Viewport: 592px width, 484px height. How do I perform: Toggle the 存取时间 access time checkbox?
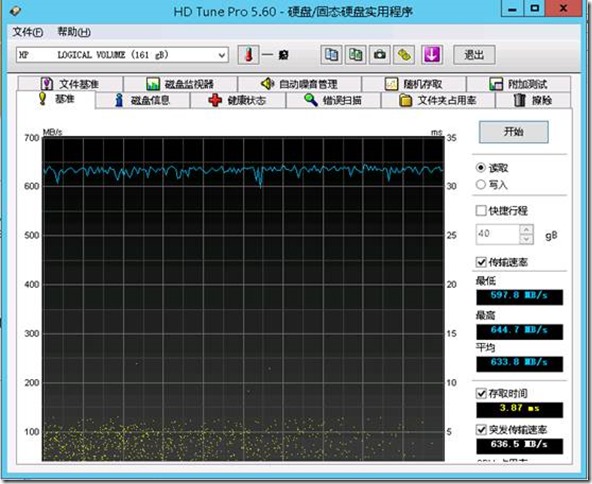click(x=481, y=394)
